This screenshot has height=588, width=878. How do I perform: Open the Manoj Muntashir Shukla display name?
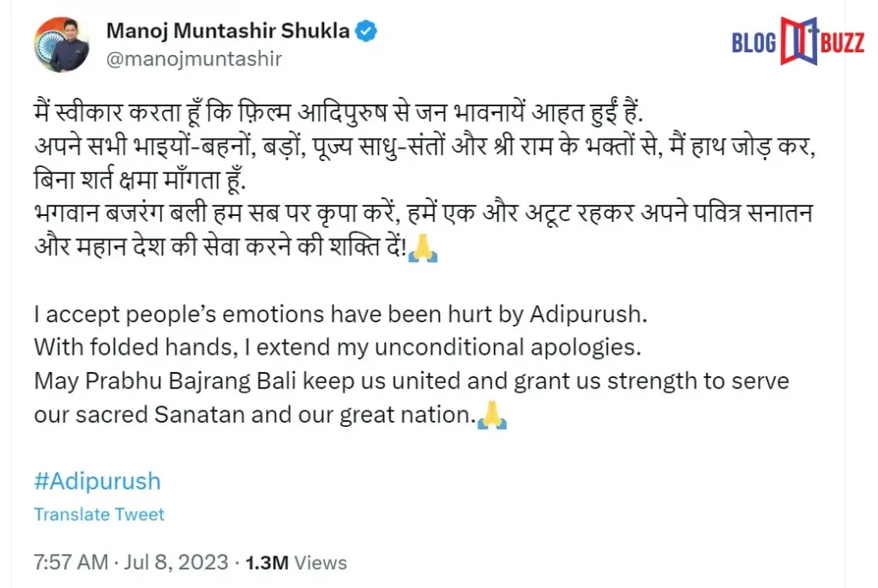pos(228,31)
